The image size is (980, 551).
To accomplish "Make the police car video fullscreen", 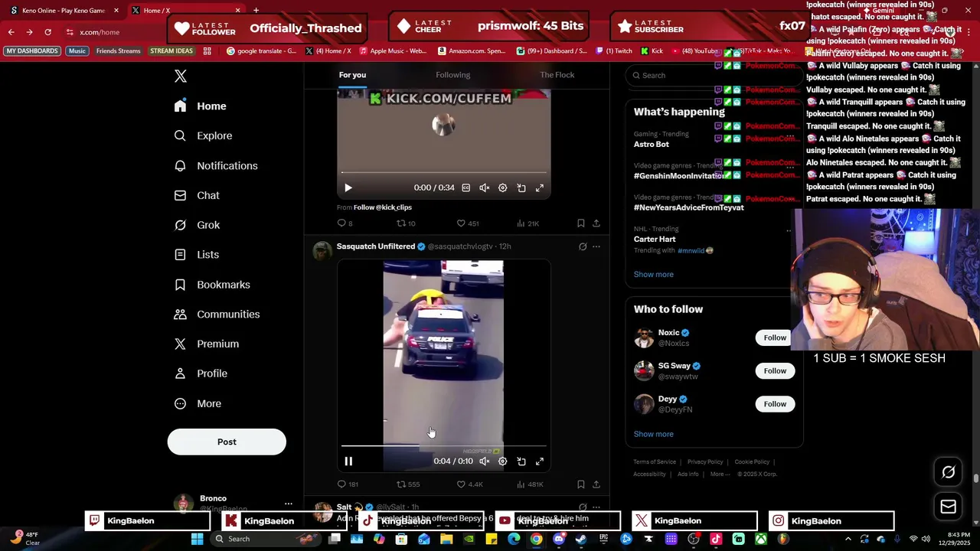I will point(540,461).
